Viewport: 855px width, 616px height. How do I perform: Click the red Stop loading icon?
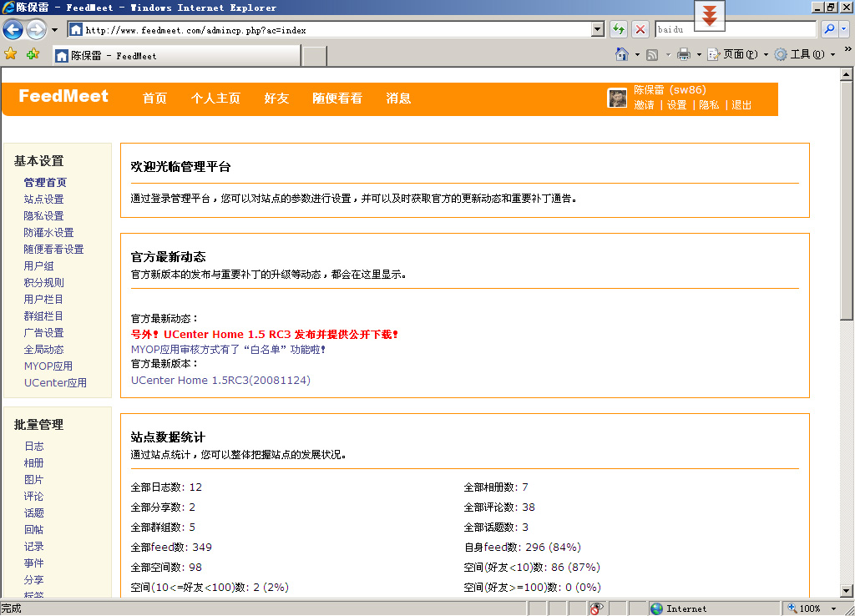[x=640, y=29]
